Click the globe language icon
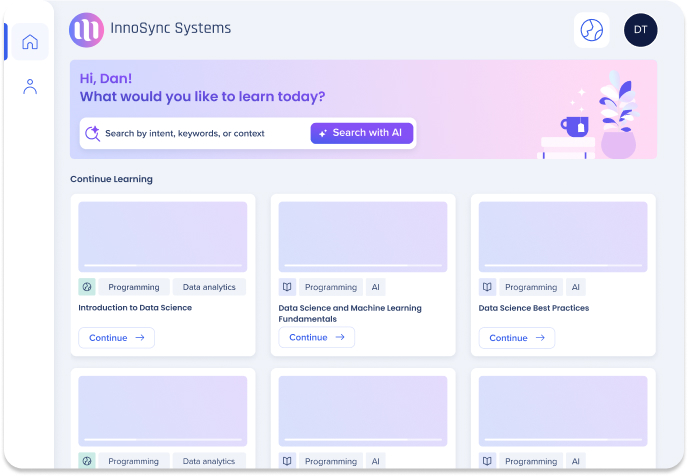Viewport: 688px width, 476px height. [x=592, y=30]
